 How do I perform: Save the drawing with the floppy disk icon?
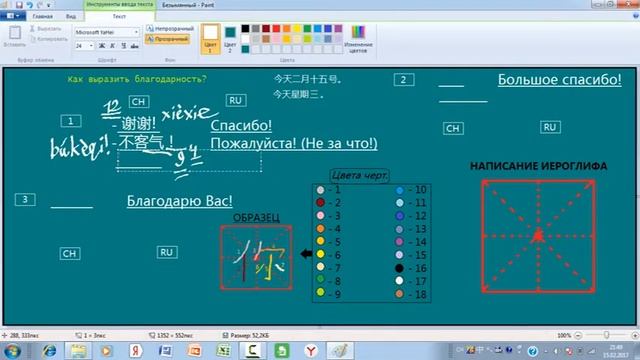[x=19, y=5]
